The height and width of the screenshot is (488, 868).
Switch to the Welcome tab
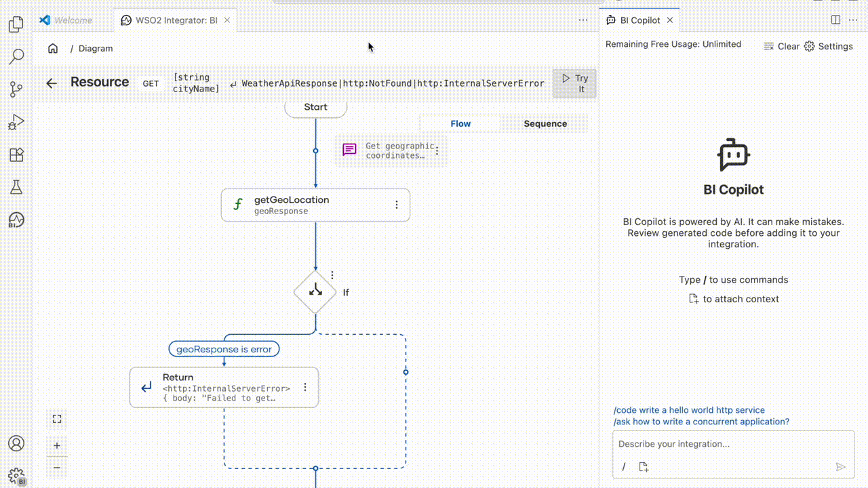coord(73,20)
